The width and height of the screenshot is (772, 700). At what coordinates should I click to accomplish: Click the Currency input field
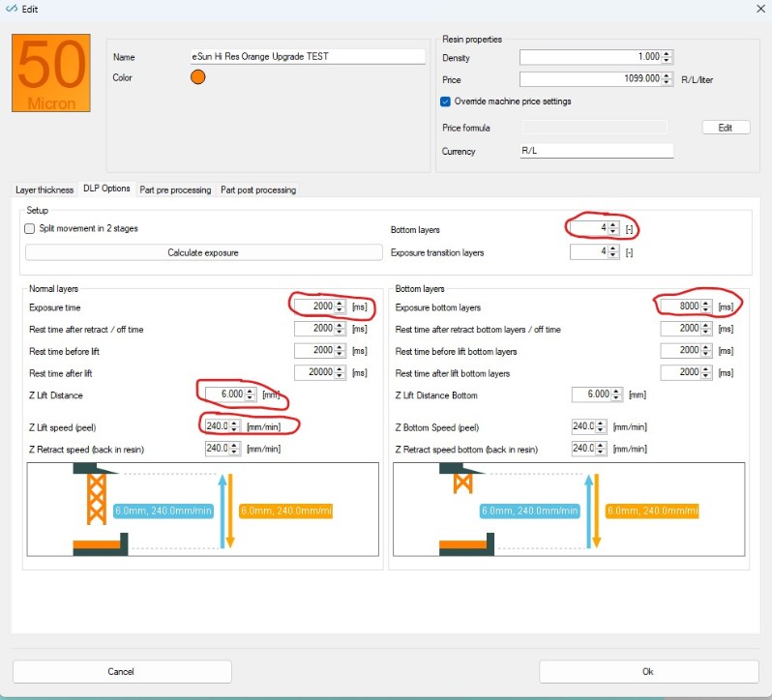coord(596,151)
